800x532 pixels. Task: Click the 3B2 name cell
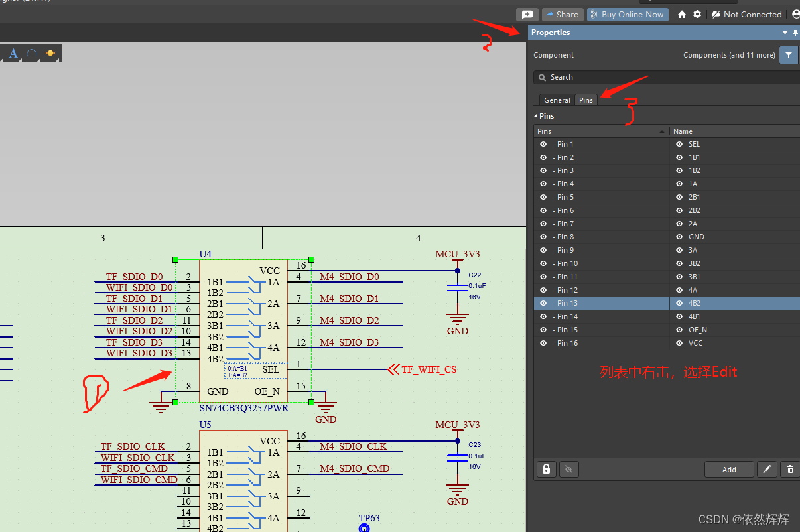[735, 263]
